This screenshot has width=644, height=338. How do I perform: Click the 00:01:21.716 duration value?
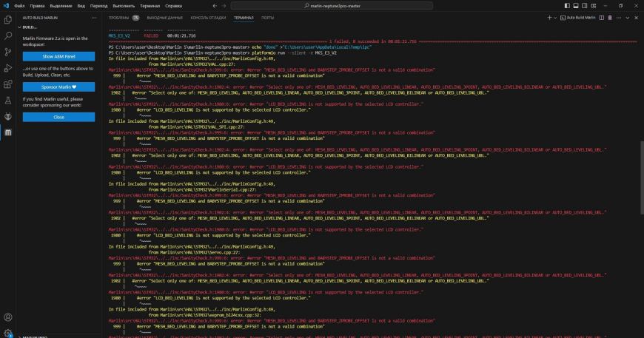[x=181, y=36]
